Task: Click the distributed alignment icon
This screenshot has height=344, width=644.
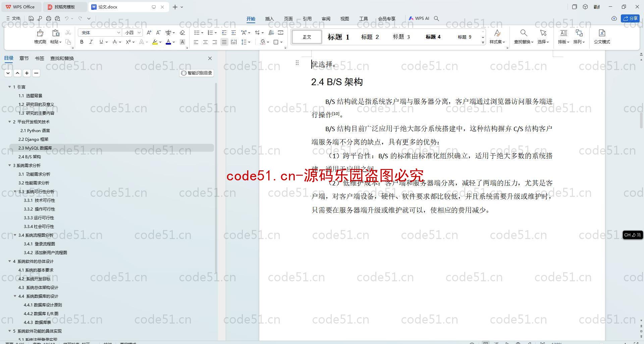Action: pos(234,42)
